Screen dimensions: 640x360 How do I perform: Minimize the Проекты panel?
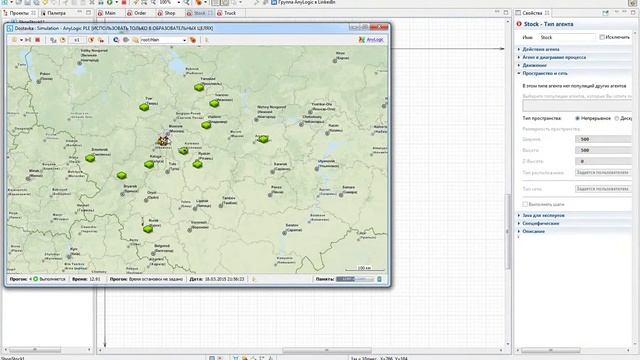80,13
